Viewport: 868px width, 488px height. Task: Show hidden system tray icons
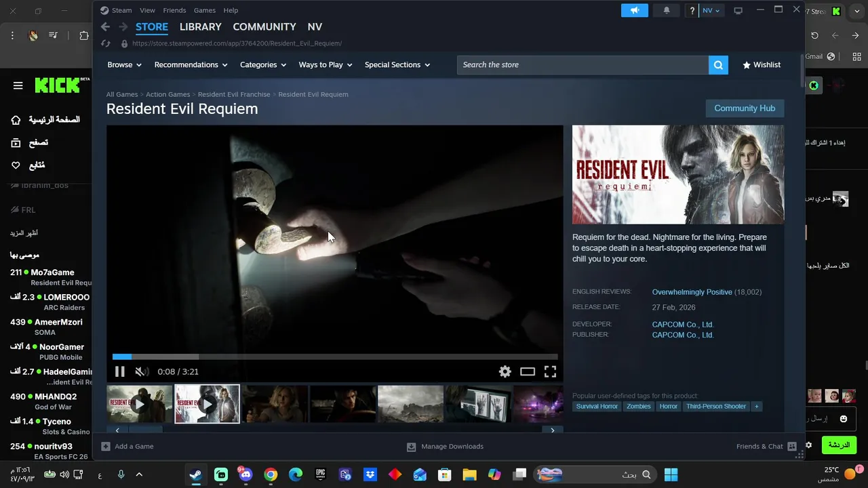[x=139, y=474]
